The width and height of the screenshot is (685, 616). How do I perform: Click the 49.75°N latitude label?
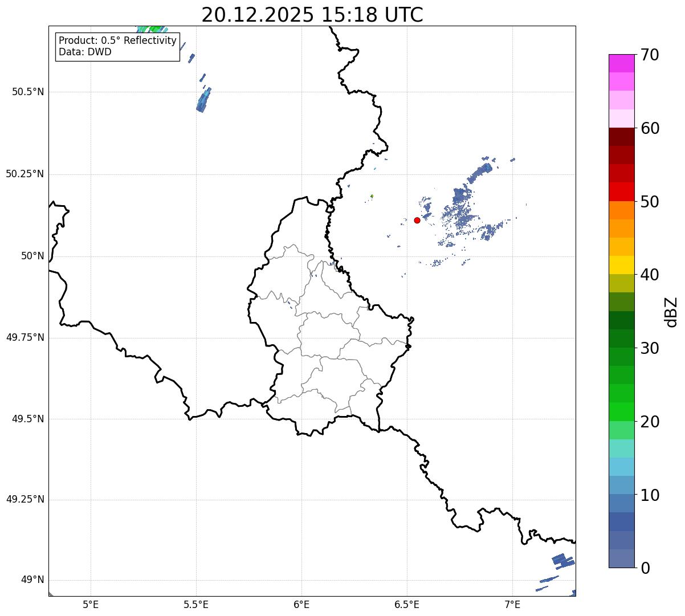click(25, 337)
